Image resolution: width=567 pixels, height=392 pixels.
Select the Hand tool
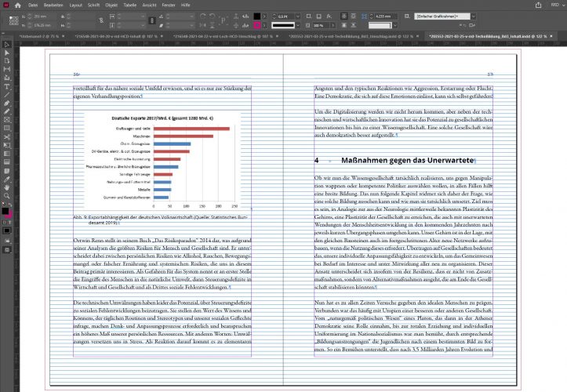tap(6, 187)
